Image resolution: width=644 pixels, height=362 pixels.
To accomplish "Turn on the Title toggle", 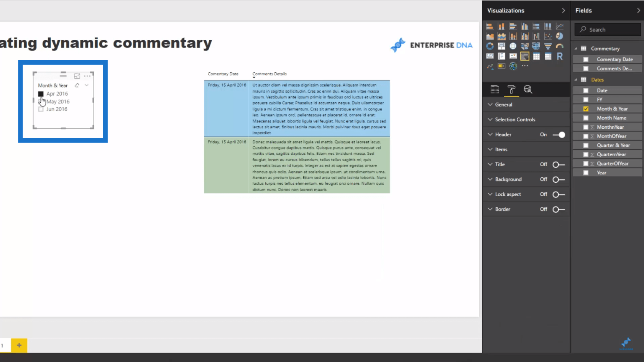I will click(559, 165).
